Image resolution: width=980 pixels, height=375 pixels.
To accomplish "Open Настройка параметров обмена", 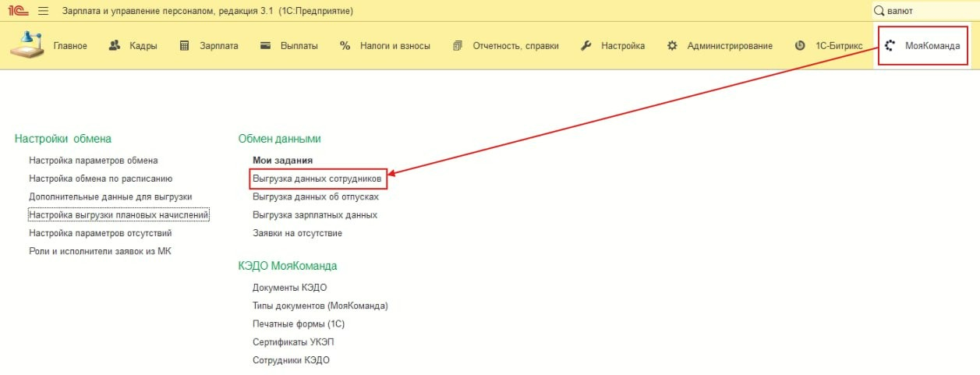I will [93, 161].
